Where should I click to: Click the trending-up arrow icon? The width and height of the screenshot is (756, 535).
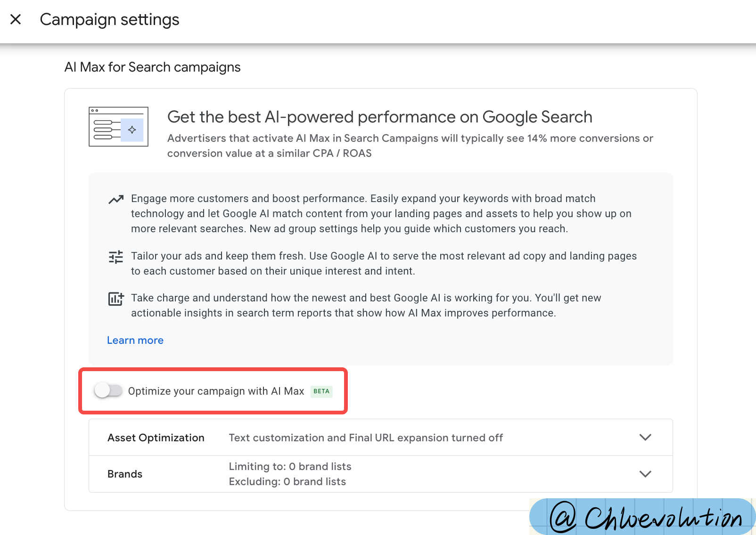(116, 199)
